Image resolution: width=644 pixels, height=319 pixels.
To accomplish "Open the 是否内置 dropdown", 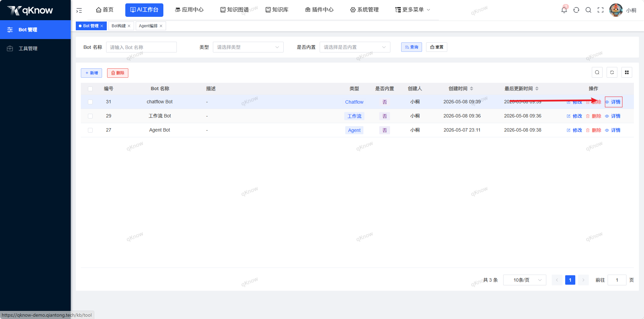I will tap(355, 47).
